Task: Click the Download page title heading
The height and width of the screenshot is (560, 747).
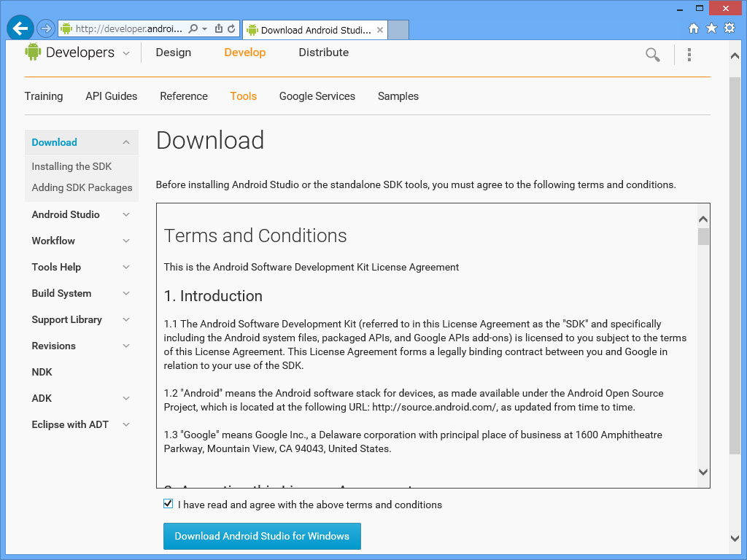Action: coord(210,141)
